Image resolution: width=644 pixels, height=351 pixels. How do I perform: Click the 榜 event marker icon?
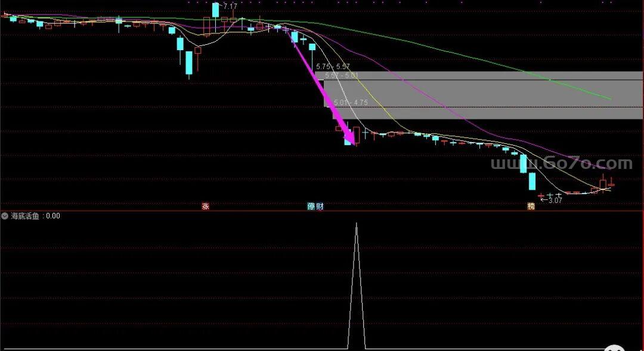click(x=531, y=207)
